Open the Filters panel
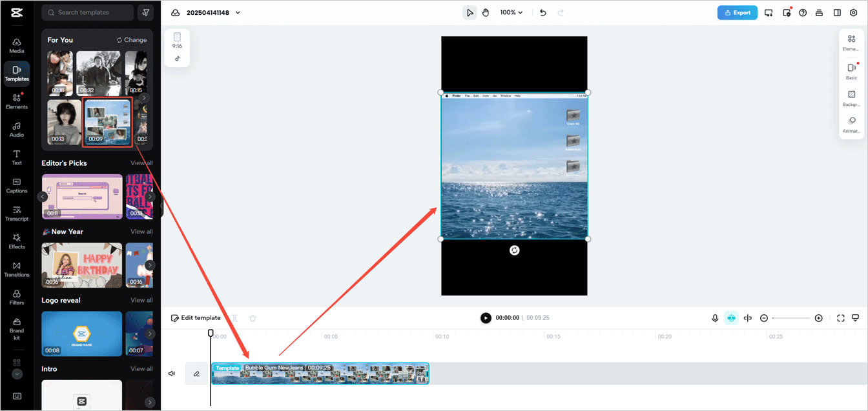Screen dimensions: 868x411 (16, 297)
